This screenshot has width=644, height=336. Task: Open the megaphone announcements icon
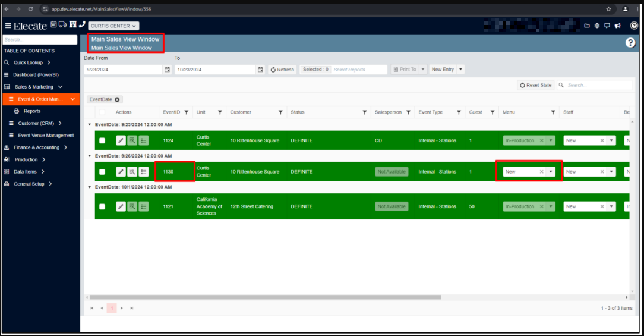click(618, 26)
